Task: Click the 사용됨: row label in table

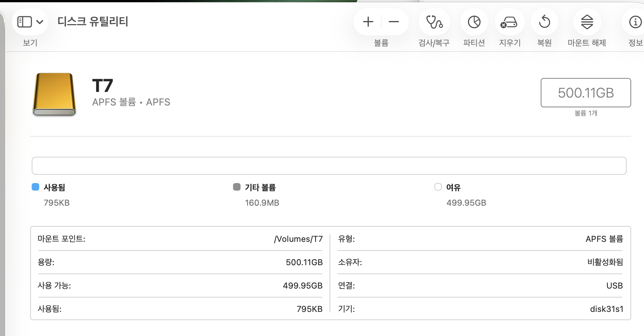Action: (x=49, y=309)
